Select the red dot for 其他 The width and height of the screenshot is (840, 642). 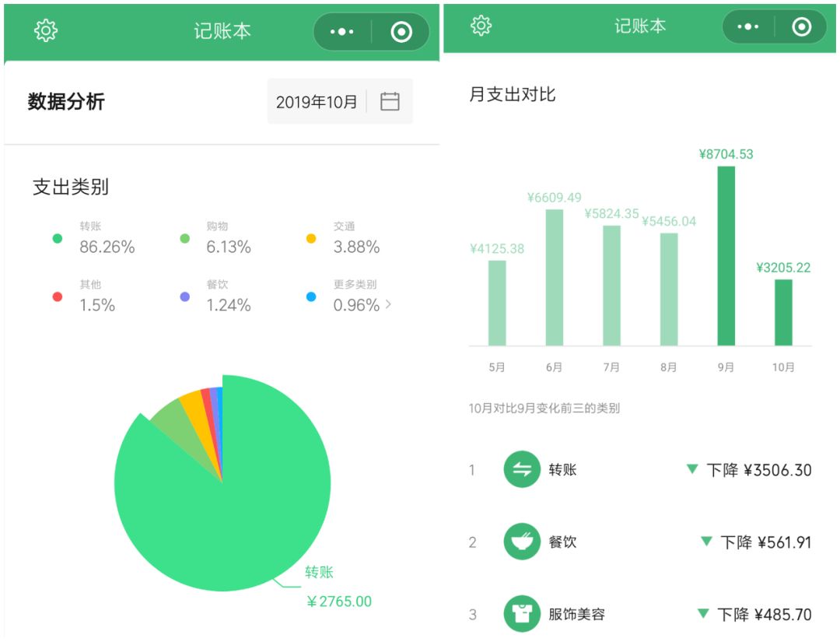[58, 296]
